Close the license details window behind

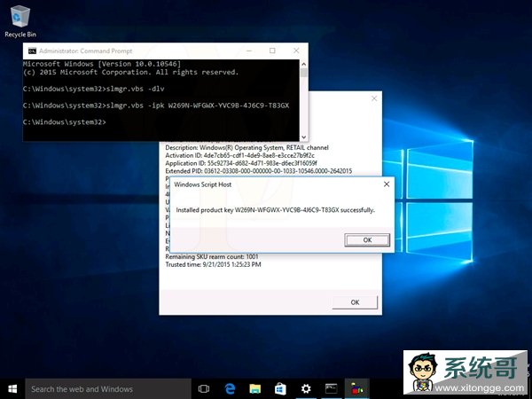click(x=374, y=98)
